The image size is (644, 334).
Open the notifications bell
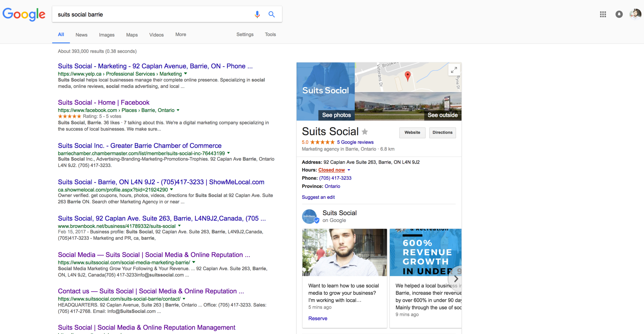(x=619, y=14)
